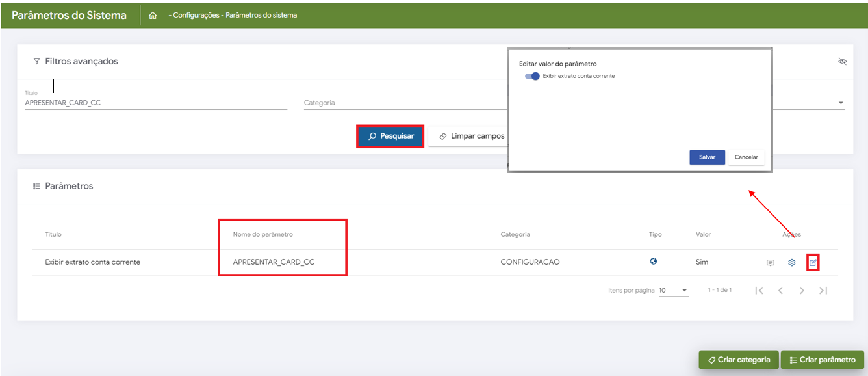
Task: Go to next page of results
Action: point(802,290)
